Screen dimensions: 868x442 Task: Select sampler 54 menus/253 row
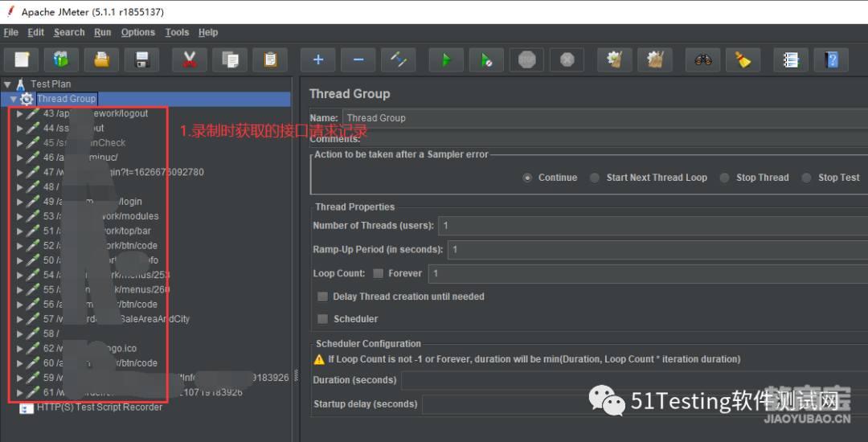106,275
